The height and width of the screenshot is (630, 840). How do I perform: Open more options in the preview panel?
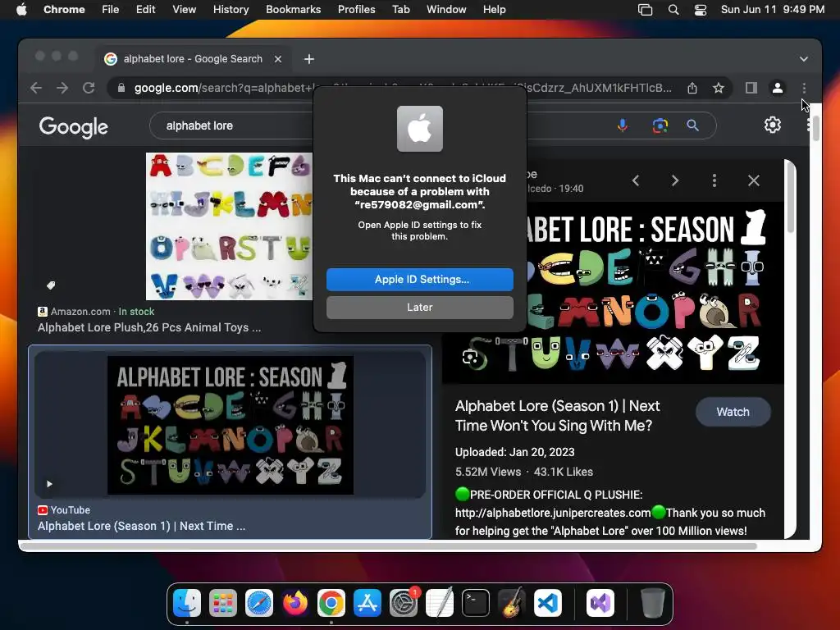tap(714, 180)
